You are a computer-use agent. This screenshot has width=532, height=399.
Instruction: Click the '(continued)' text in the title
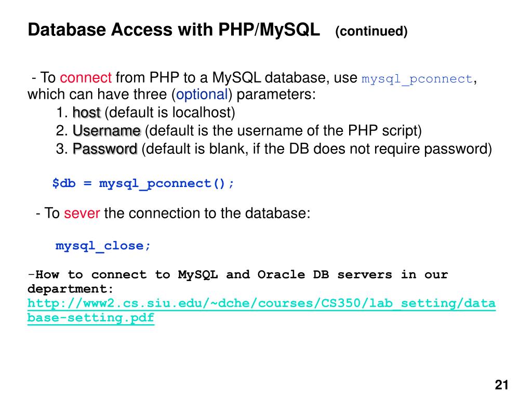371,31
